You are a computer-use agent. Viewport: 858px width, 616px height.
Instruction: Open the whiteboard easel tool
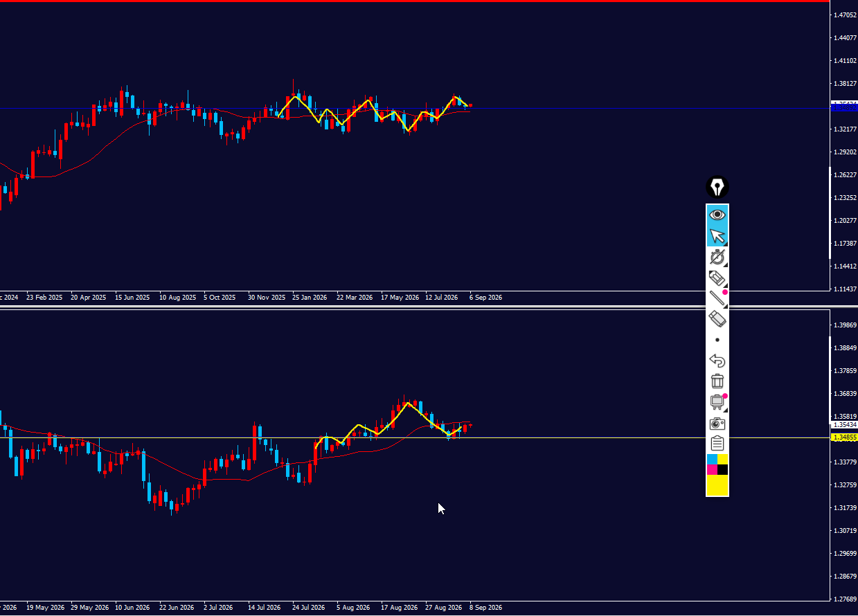(717, 402)
